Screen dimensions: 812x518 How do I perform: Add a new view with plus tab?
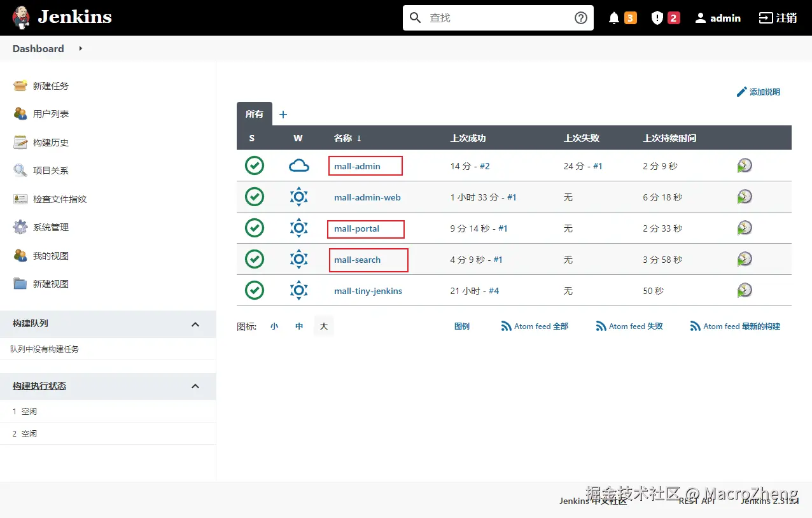[283, 115]
